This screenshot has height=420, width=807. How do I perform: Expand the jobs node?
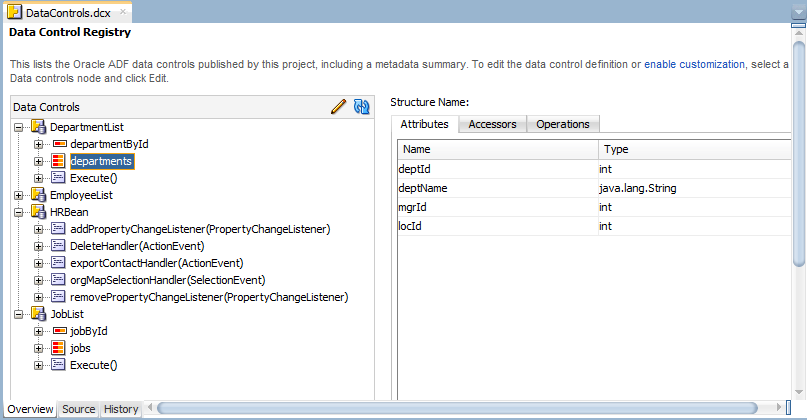[x=38, y=348]
